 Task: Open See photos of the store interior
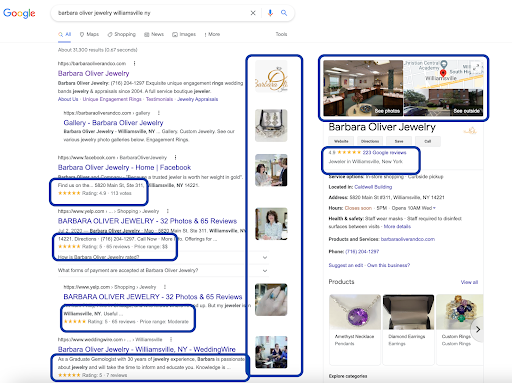(x=363, y=88)
